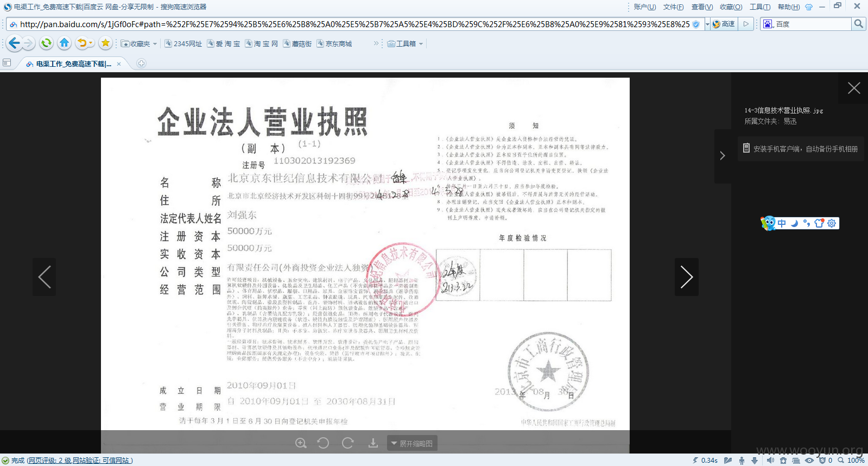Click the go/navigate arrow button
Screen dimensions: 868x466
pyautogui.click(x=746, y=24)
